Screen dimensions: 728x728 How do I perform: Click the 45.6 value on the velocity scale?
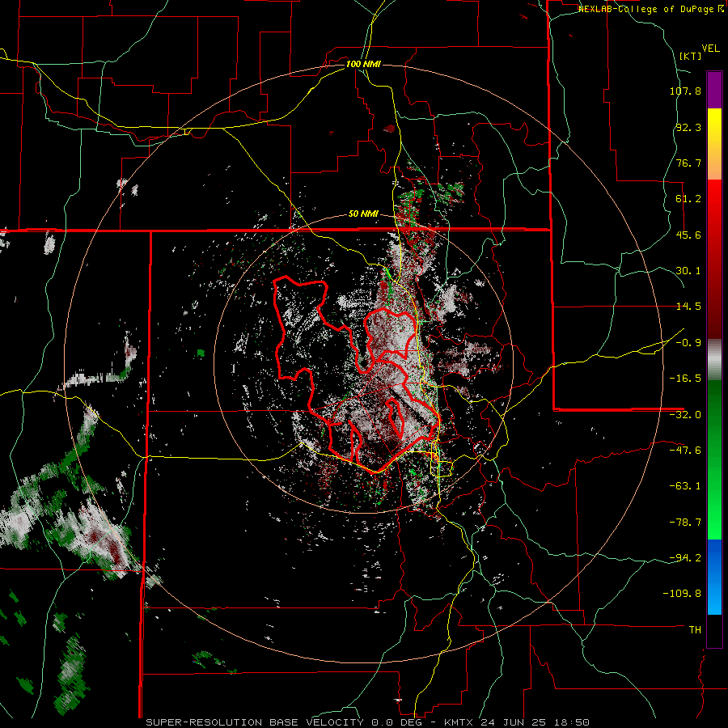(x=688, y=235)
